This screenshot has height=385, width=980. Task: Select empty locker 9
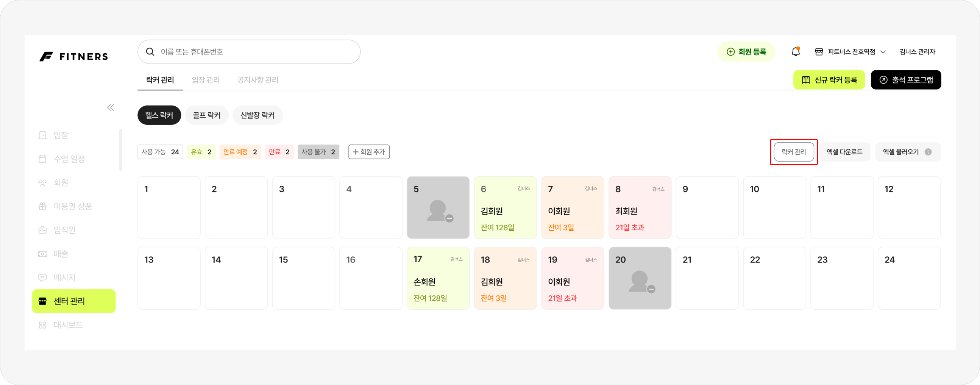[707, 208]
